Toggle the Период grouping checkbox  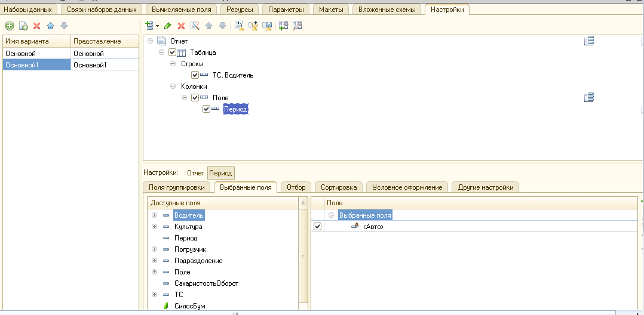click(x=207, y=109)
